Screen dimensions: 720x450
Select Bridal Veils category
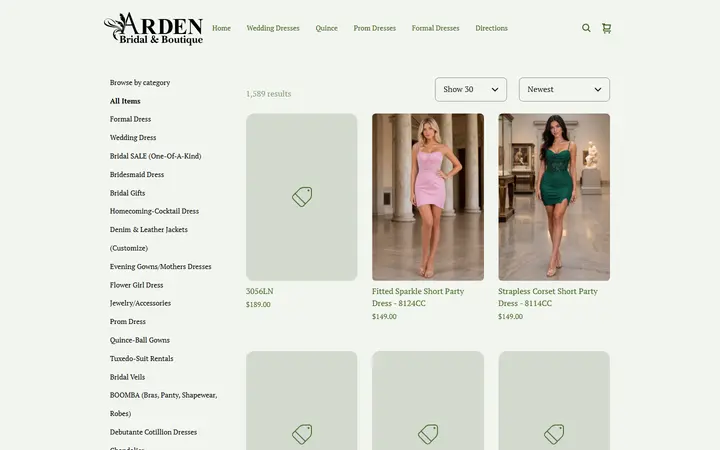tap(127, 377)
